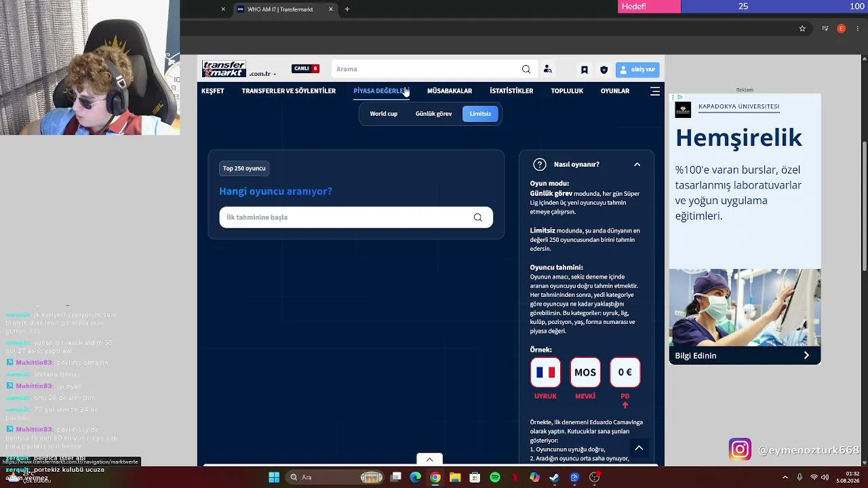Open the MÜSABAKALAR menu
The image size is (868, 488).
click(x=450, y=91)
